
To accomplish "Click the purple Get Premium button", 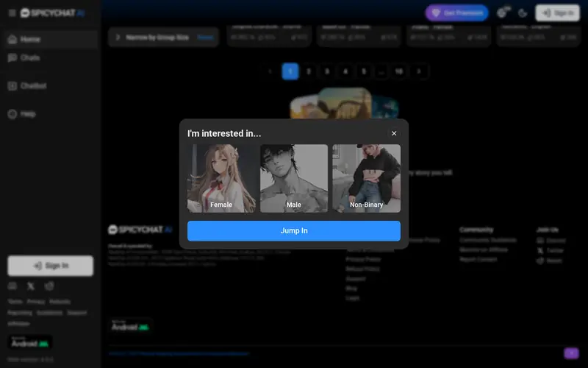I will [x=456, y=13].
